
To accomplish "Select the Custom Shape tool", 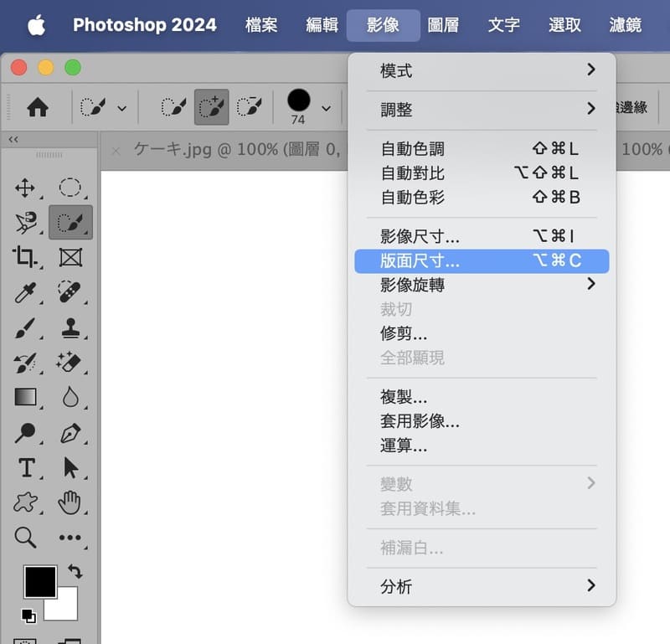I will click(26, 502).
